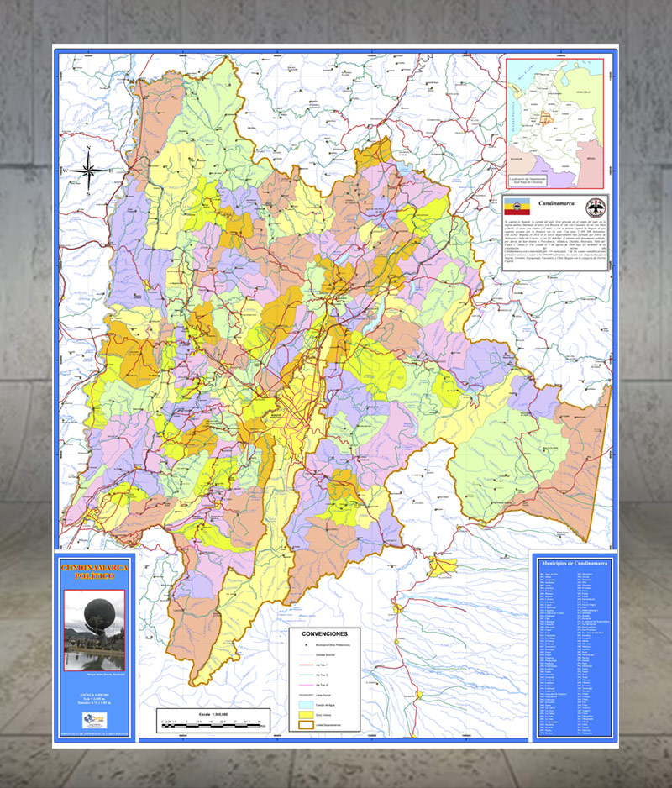The width and height of the screenshot is (672, 788).
Task: Click the inset caption box about department location
Action: click(528, 181)
